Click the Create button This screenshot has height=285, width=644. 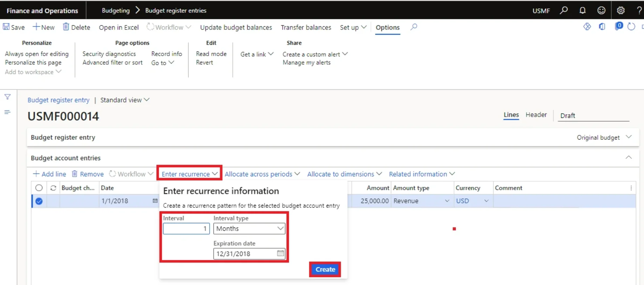[325, 269]
